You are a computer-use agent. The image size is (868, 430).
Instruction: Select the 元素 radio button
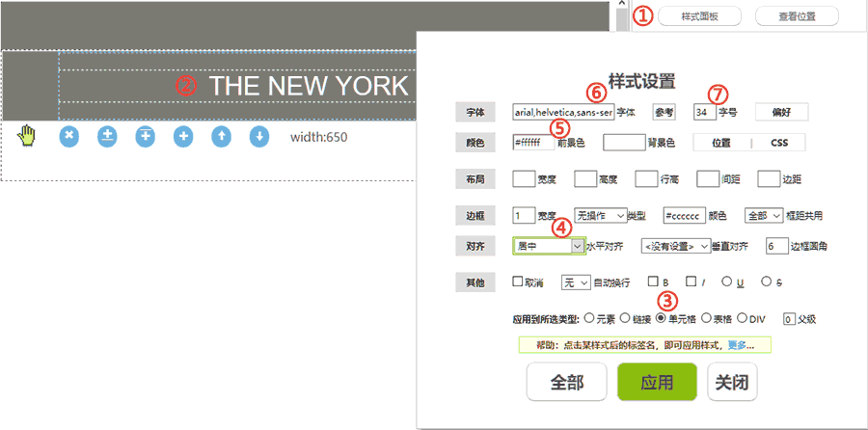pos(589,318)
